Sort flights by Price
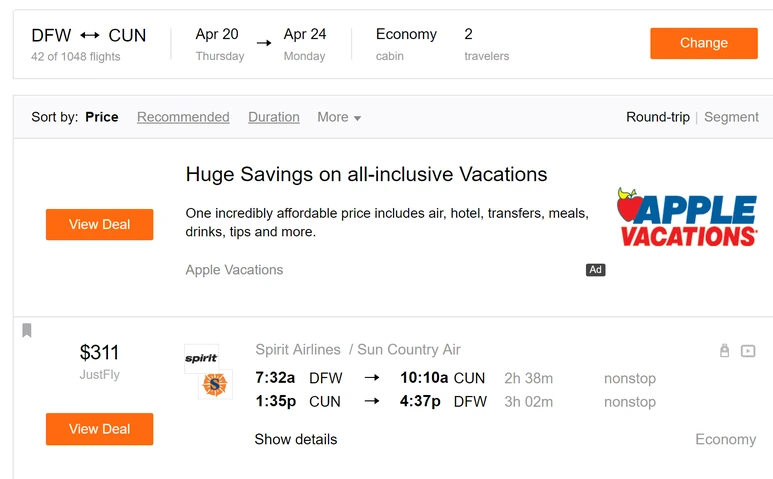 tap(102, 117)
